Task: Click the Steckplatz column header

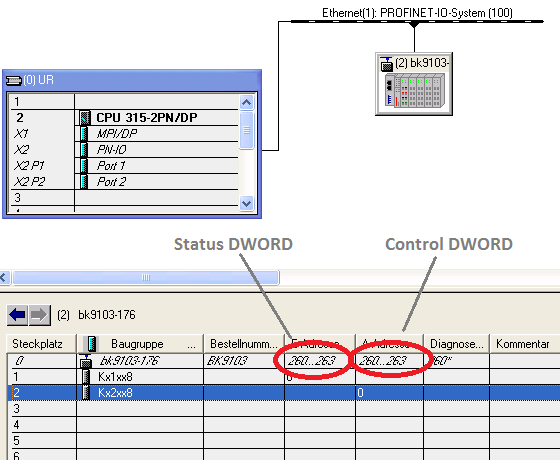Action: (41, 344)
